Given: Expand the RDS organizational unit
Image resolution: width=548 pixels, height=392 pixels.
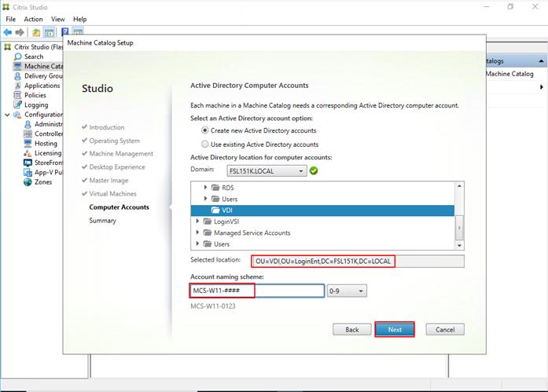Looking at the screenshot, I should tap(205, 188).
